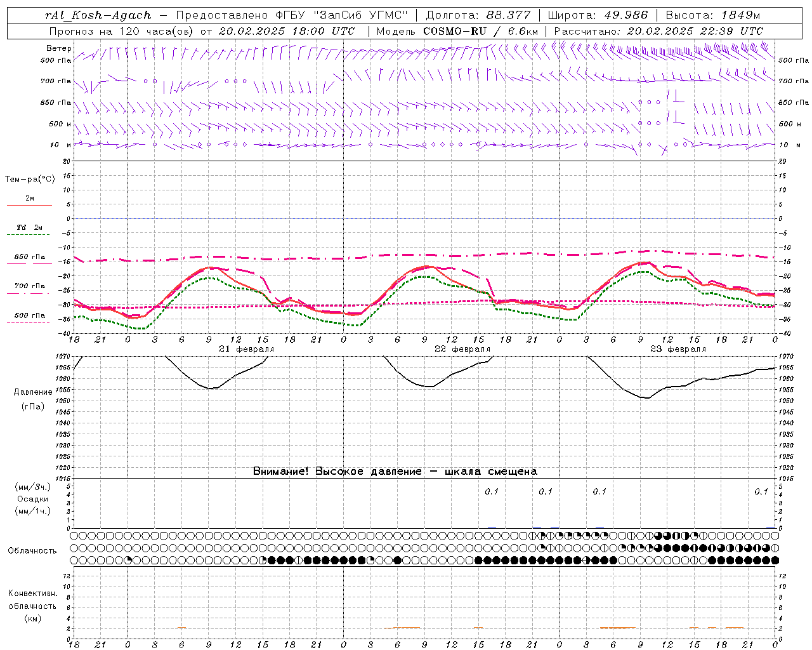Screen dimensions: 812x650
Task: Click the forecast start time 20.02.2025 18:00 UTC
Action: (286, 31)
